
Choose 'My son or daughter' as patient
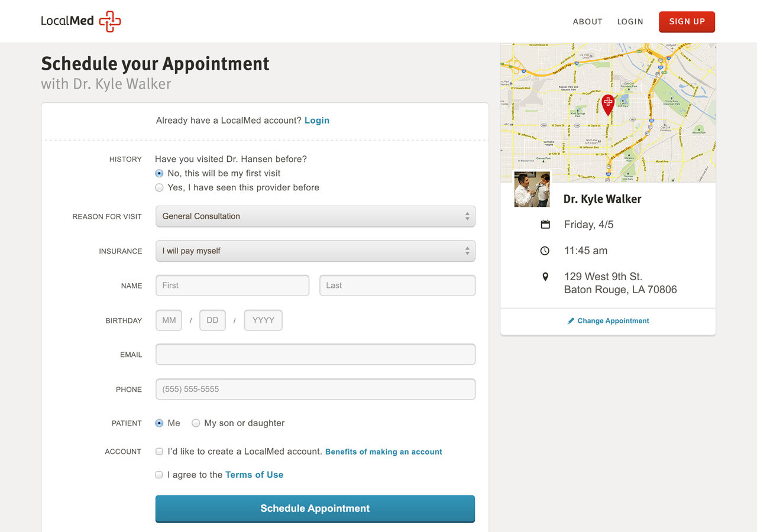click(x=196, y=423)
